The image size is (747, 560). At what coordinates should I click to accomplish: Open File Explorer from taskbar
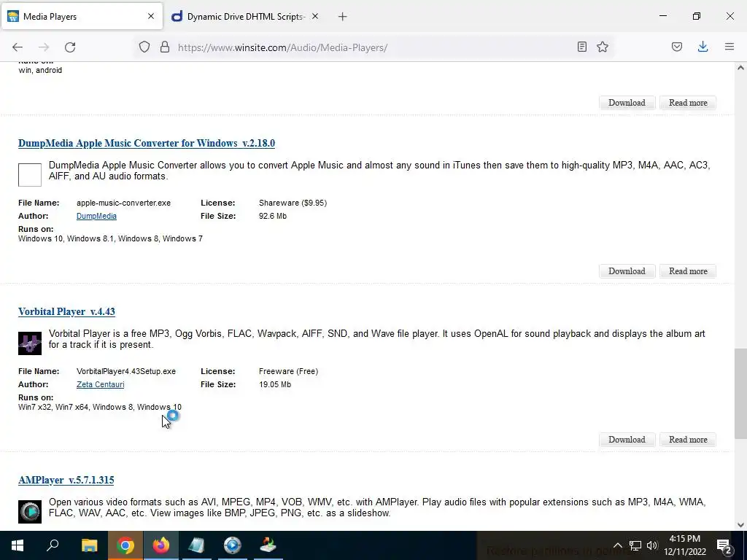pyautogui.click(x=89, y=545)
